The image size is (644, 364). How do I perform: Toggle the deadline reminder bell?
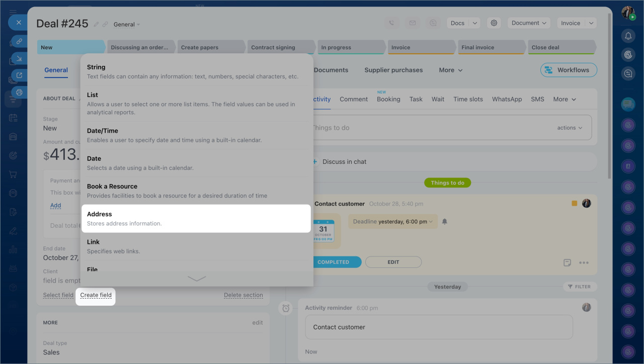point(445,222)
